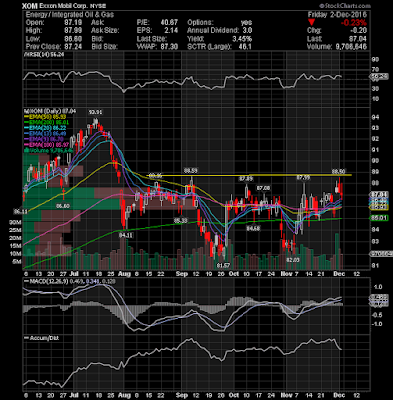
Task: Click the EPS value 2.14
Action: tap(171, 31)
